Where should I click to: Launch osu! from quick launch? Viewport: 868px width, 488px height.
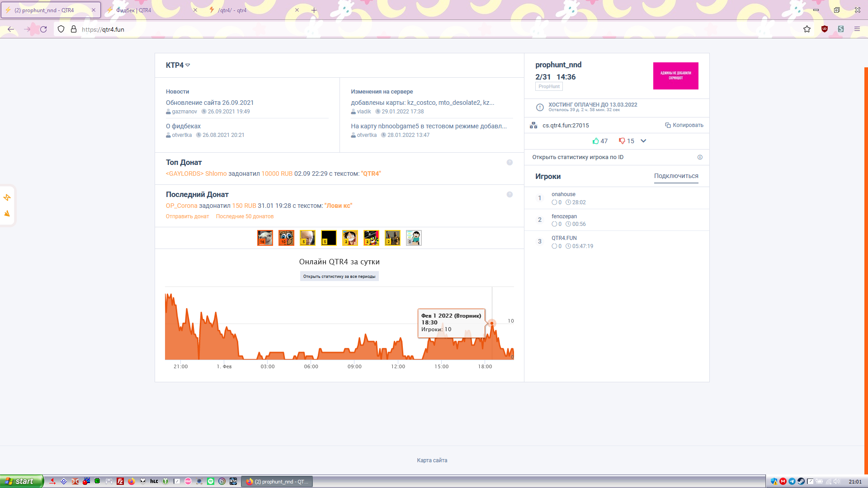point(188,482)
